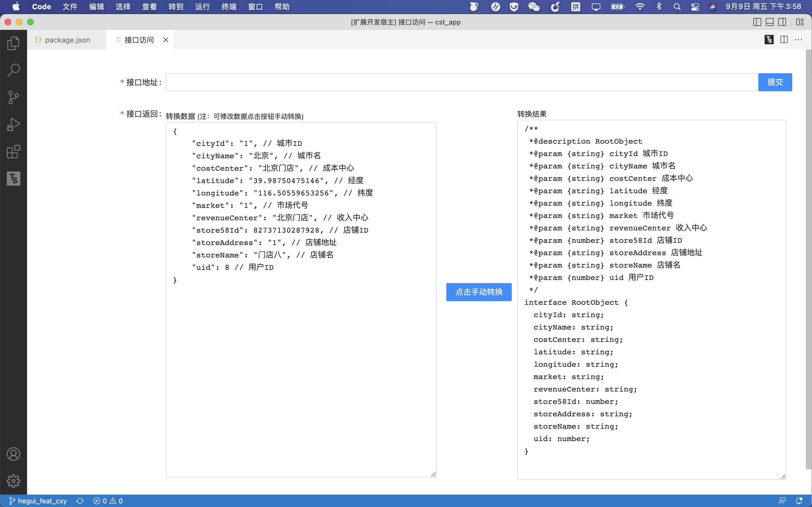Toggle the primary sidebar layout button
Viewport: 812px width, 507px height.
tap(757, 22)
